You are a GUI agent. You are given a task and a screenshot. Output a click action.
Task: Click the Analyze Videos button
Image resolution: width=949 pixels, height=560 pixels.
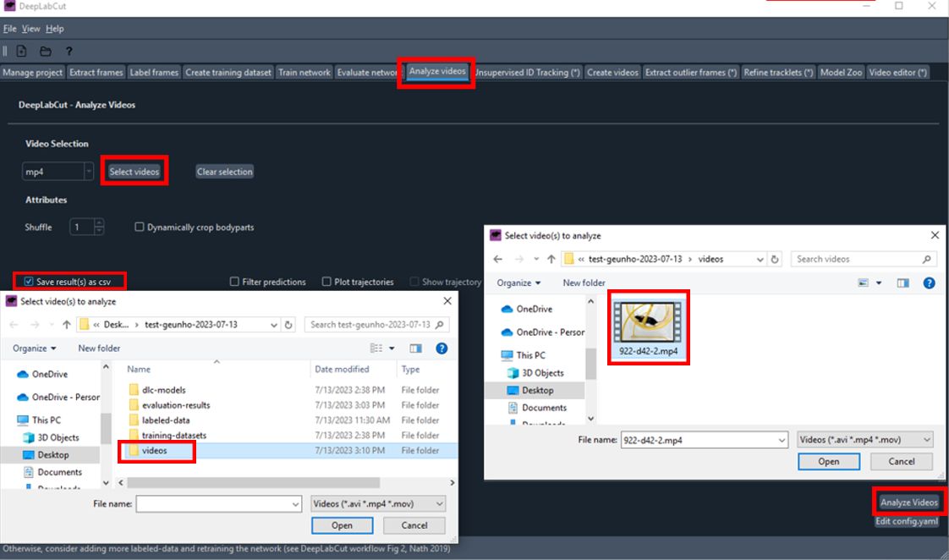click(x=908, y=502)
